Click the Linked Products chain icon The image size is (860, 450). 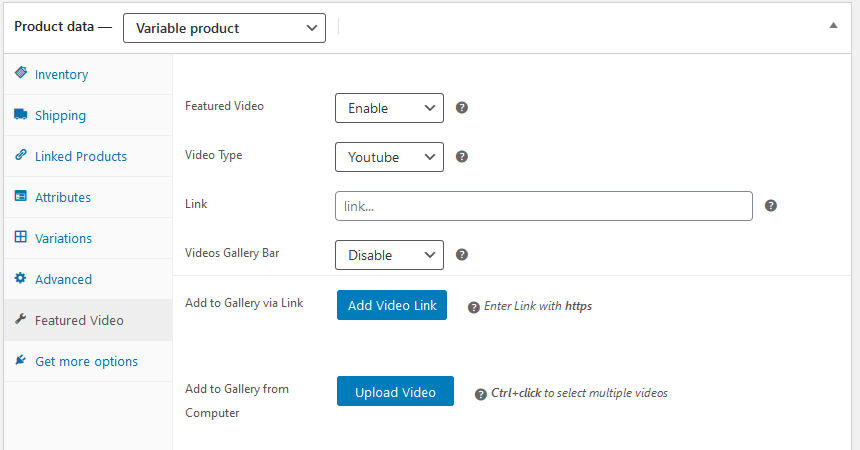20,156
